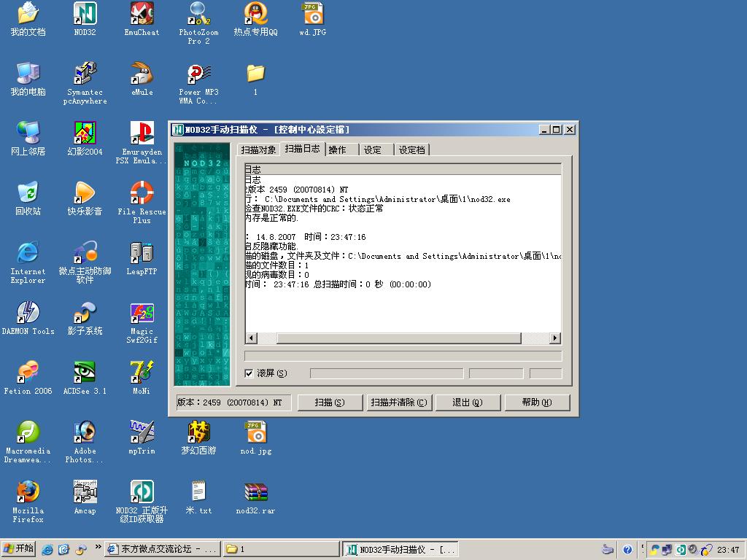Launch Symantec pcAnywhere shortcut
Screen dimensions: 747x560
click(x=85, y=83)
